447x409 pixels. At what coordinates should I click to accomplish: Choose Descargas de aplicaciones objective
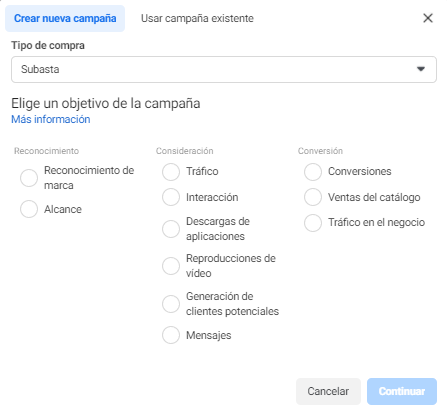[171, 229]
